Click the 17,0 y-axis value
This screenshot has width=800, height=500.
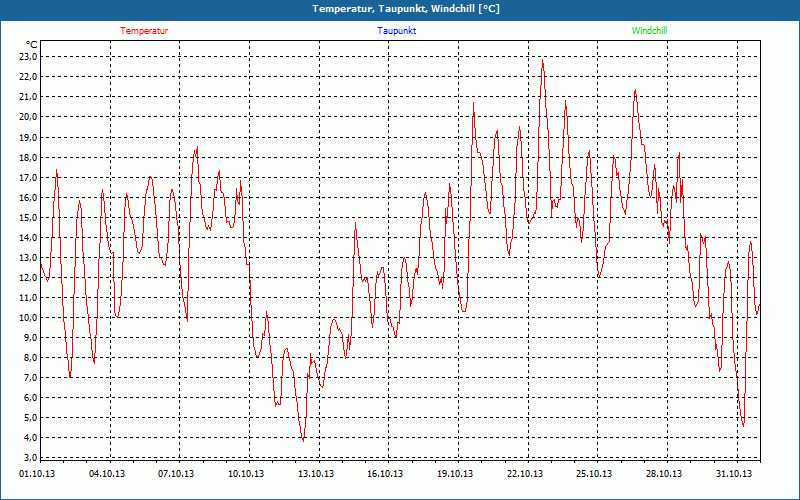coord(29,178)
